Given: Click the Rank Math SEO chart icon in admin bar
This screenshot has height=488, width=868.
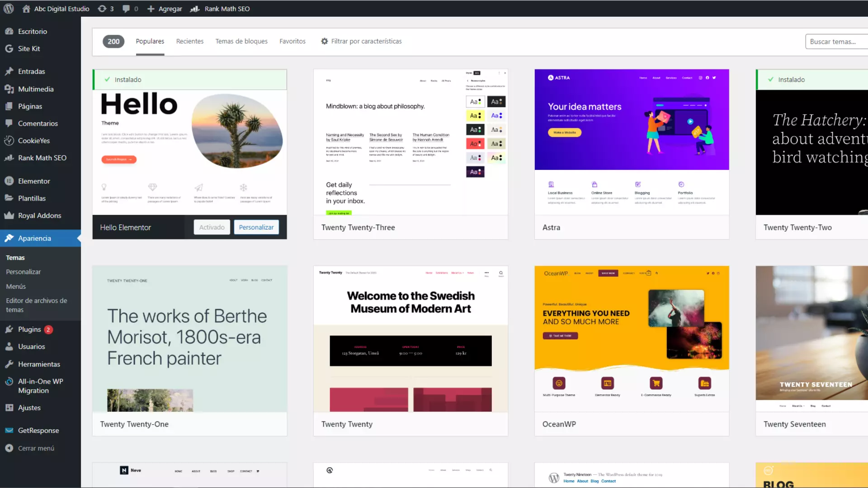Looking at the screenshot, I should coord(195,9).
